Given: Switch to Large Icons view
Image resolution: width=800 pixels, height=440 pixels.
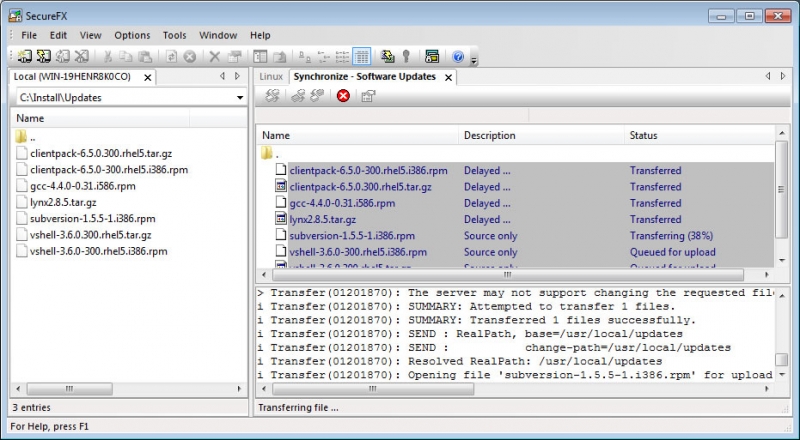Looking at the screenshot, I should [x=305, y=57].
